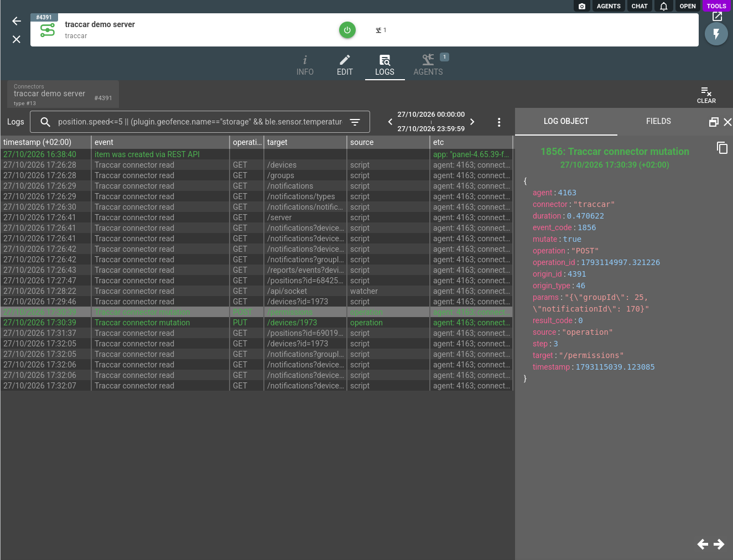Switch to the EDIT tab
733x560 pixels.
[345, 65]
